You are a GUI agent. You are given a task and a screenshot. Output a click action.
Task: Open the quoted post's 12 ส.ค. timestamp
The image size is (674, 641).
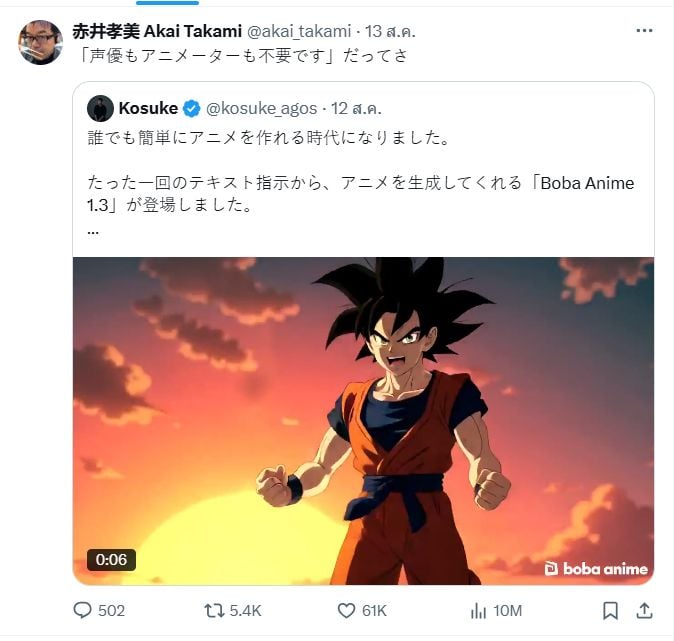356,108
